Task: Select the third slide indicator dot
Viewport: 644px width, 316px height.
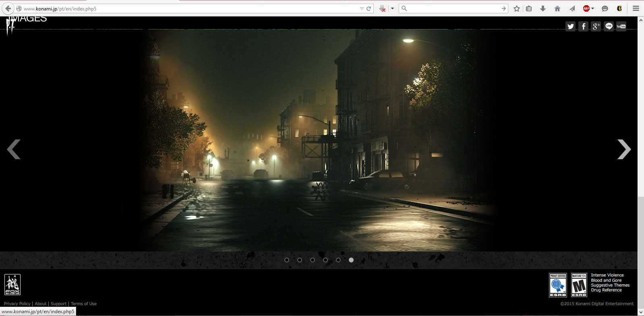Action: (x=313, y=260)
